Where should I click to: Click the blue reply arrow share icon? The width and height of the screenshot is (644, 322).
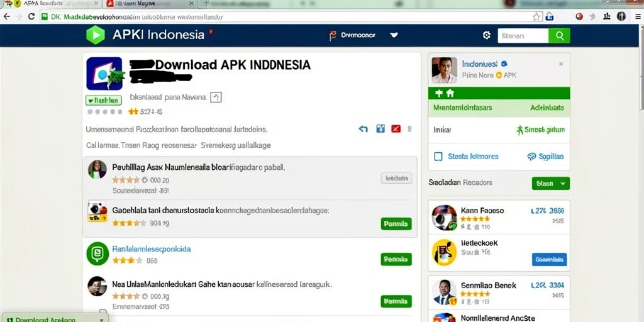pos(363,129)
